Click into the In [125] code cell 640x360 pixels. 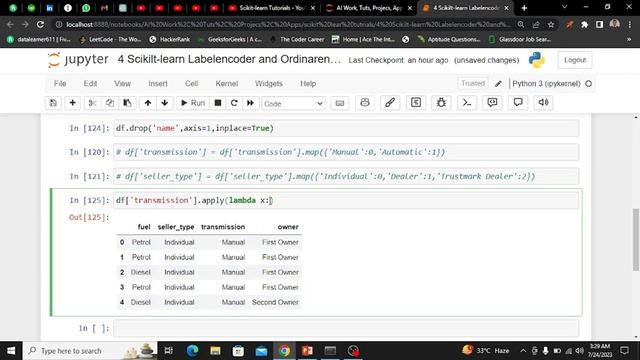[x=346, y=200]
